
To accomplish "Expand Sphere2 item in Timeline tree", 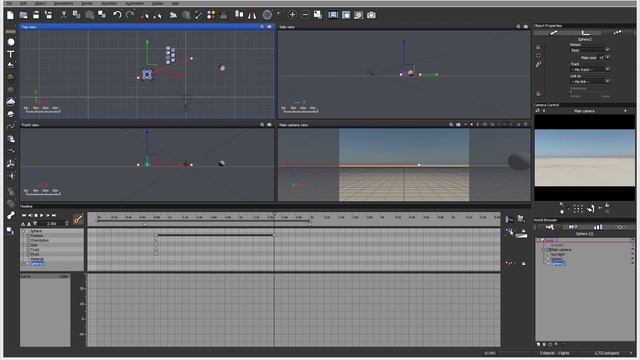I will click(x=24, y=264).
